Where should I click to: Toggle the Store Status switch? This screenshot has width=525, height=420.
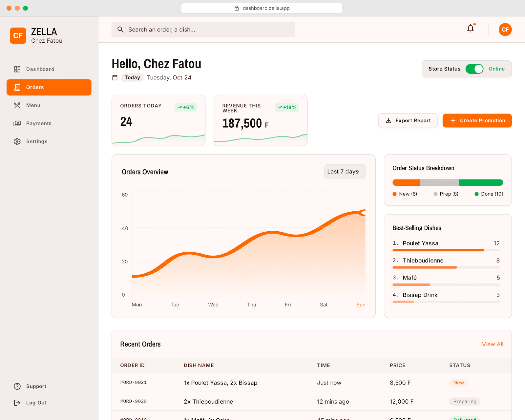click(474, 69)
